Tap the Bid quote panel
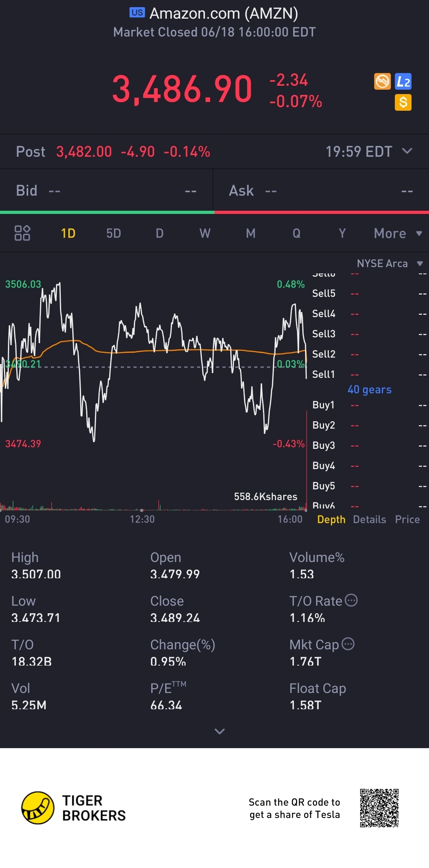Viewport: 429px width, 868px height. 106,191
